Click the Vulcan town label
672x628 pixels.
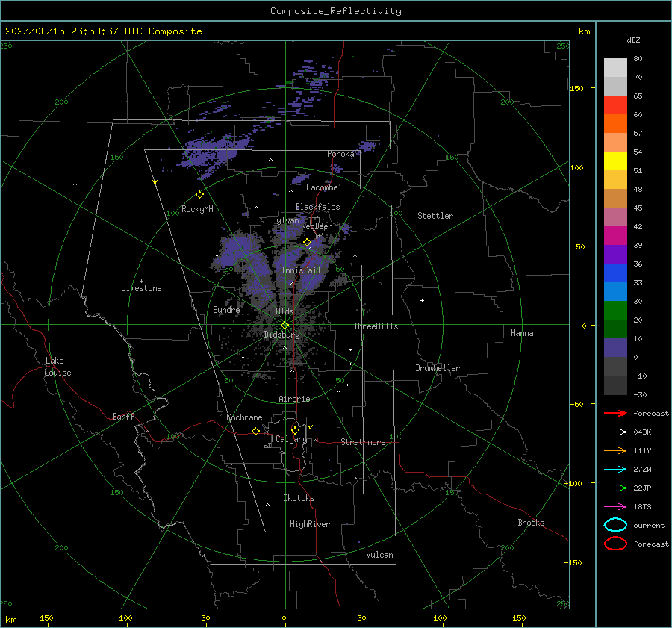379,555
